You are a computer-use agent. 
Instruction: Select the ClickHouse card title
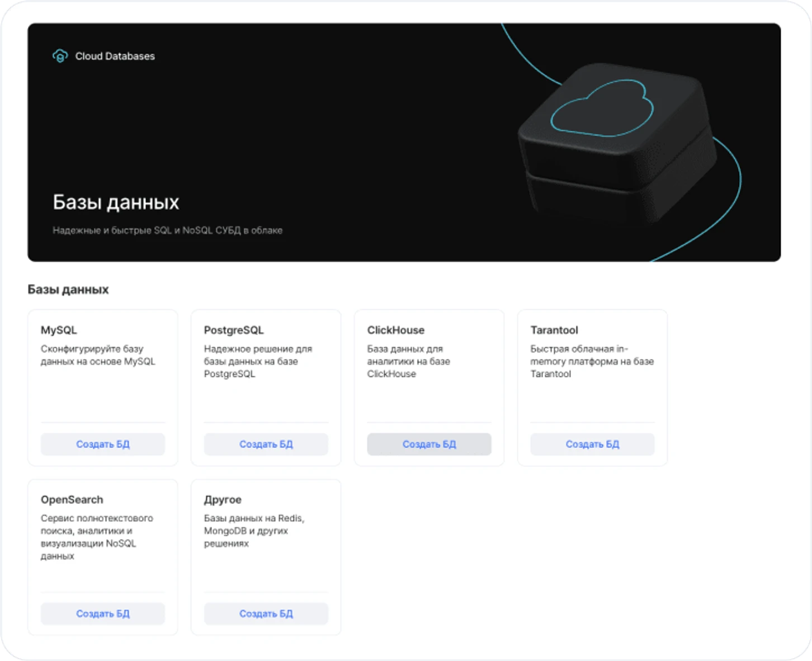(395, 330)
